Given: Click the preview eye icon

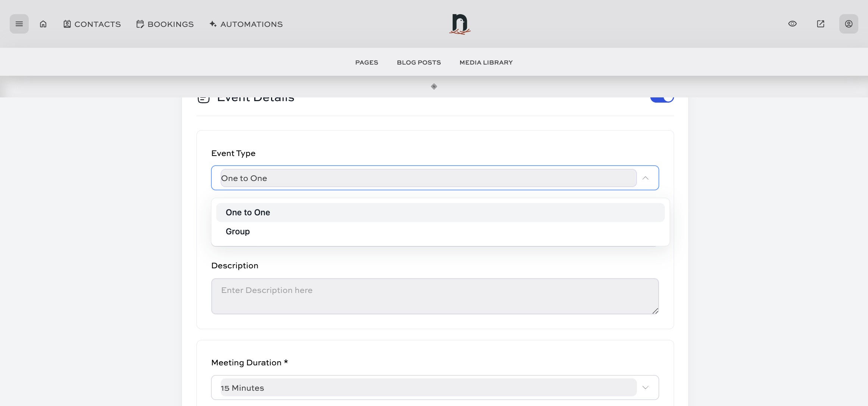Looking at the screenshot, I should pos(792,24).
